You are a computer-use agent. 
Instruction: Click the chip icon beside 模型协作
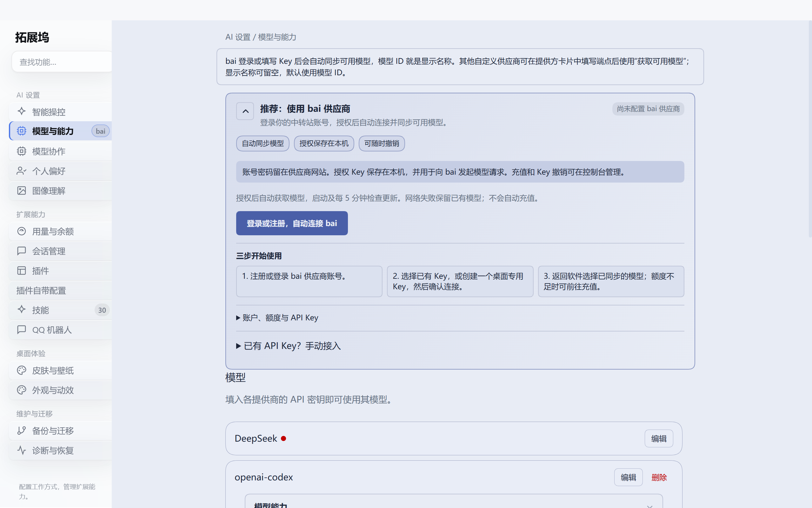coord(22,151)
